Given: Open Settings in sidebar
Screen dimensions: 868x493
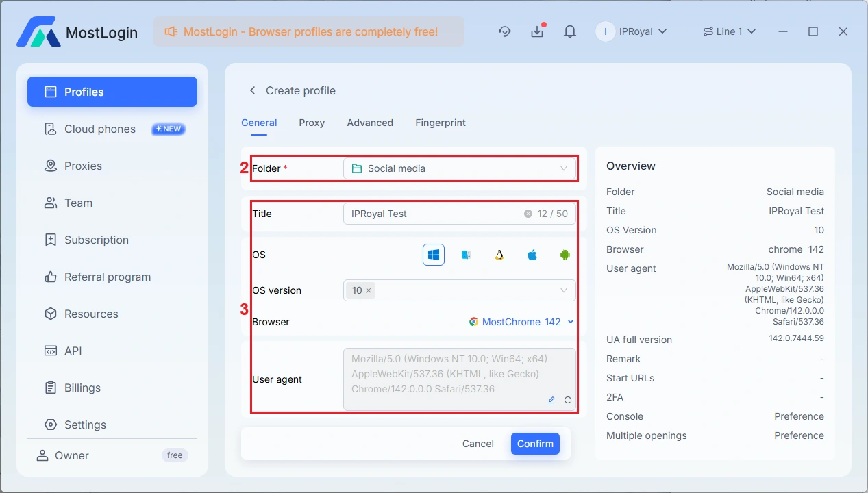Looking at the screenshot, I should pyautogui.click(x=112, y=425).
